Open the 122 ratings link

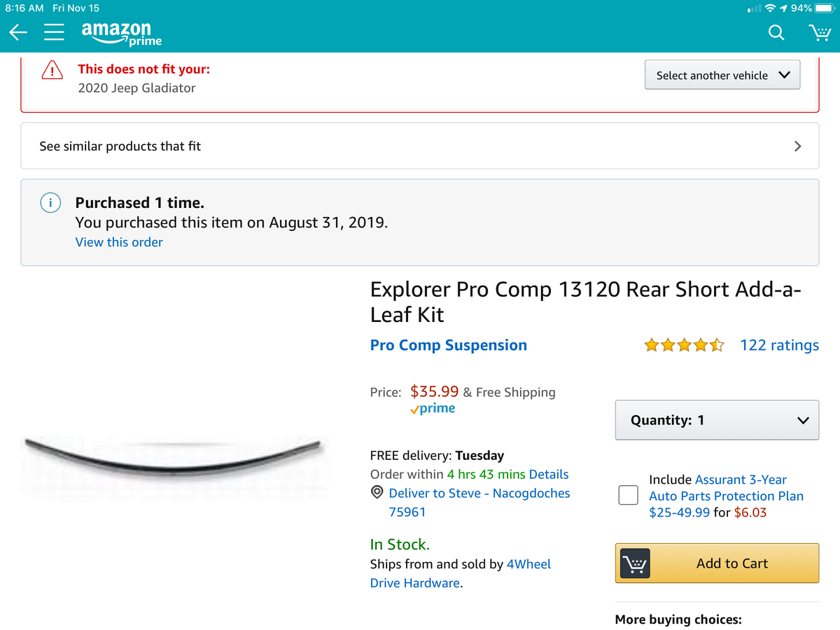tap(779, 345)
